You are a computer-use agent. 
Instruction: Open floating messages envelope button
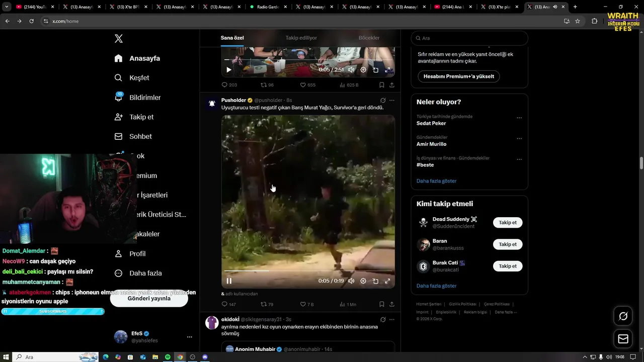(623, 339)
